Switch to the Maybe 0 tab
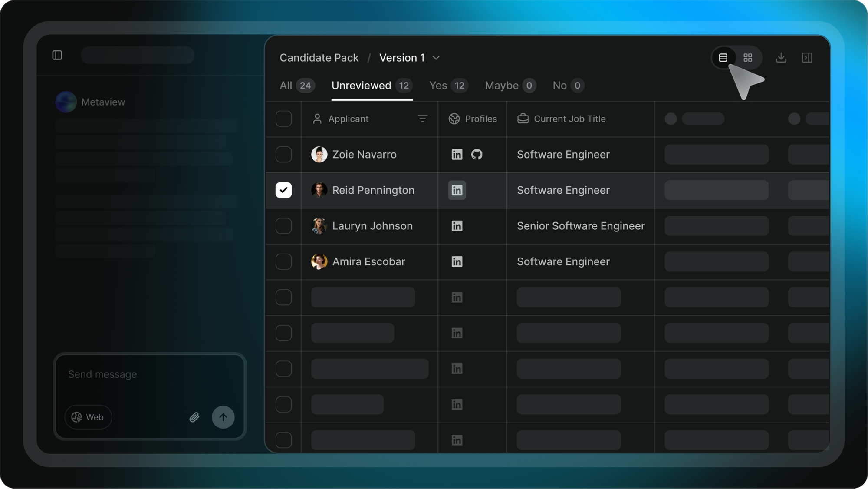This screenshot has width=868, height=489. [x=510, y=86]
